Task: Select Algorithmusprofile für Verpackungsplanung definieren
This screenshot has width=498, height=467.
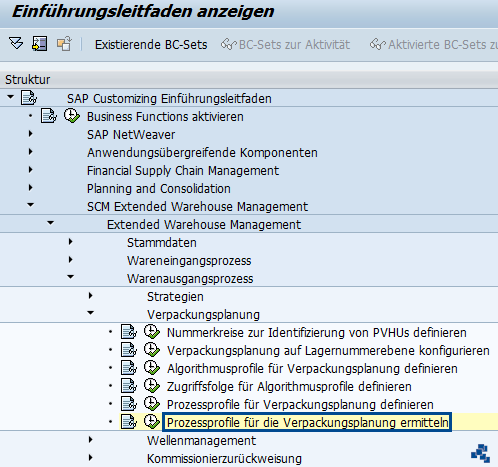Action: [312, 369]
